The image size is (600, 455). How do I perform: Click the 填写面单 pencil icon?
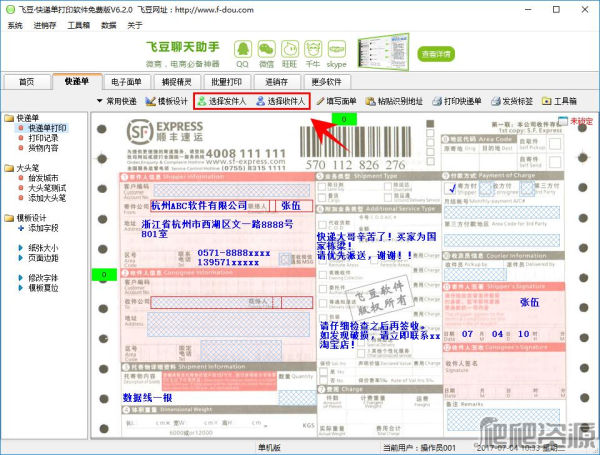coord(320,101)
